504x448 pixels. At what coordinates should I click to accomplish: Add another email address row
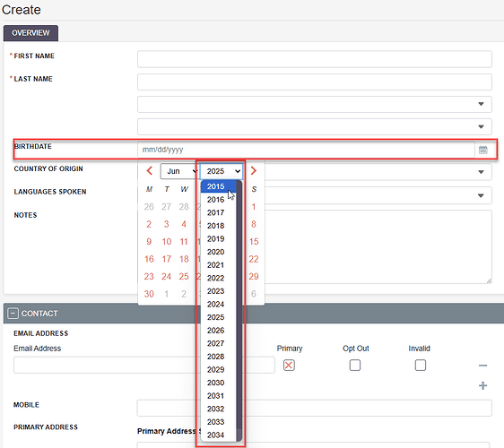pos(482,385)
